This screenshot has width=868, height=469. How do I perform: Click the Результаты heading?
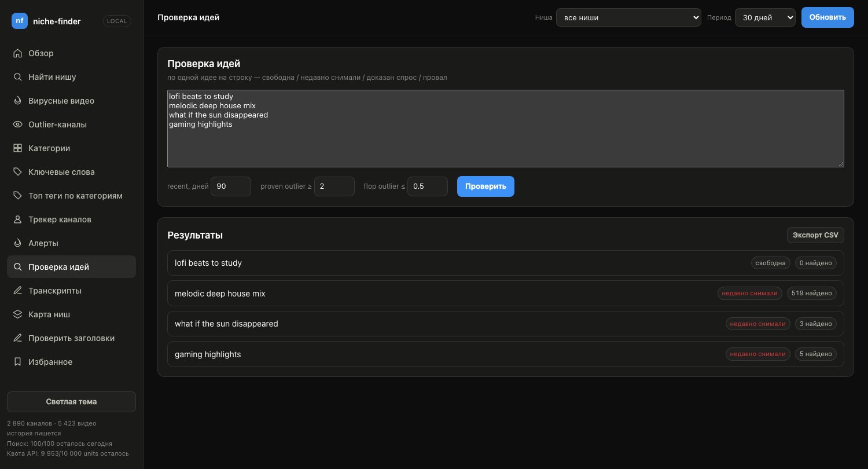195,235
